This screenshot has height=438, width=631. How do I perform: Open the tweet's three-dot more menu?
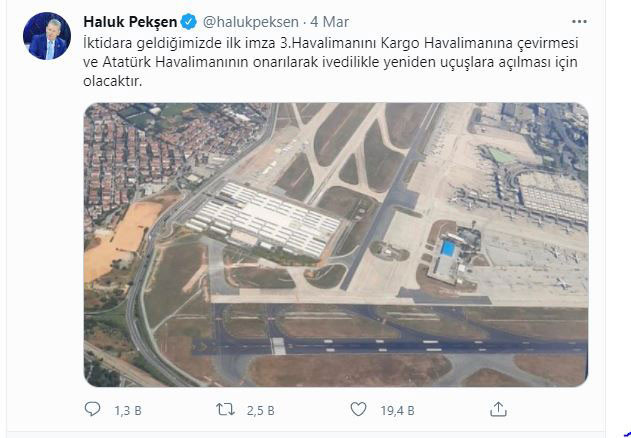tap(579, 22)
